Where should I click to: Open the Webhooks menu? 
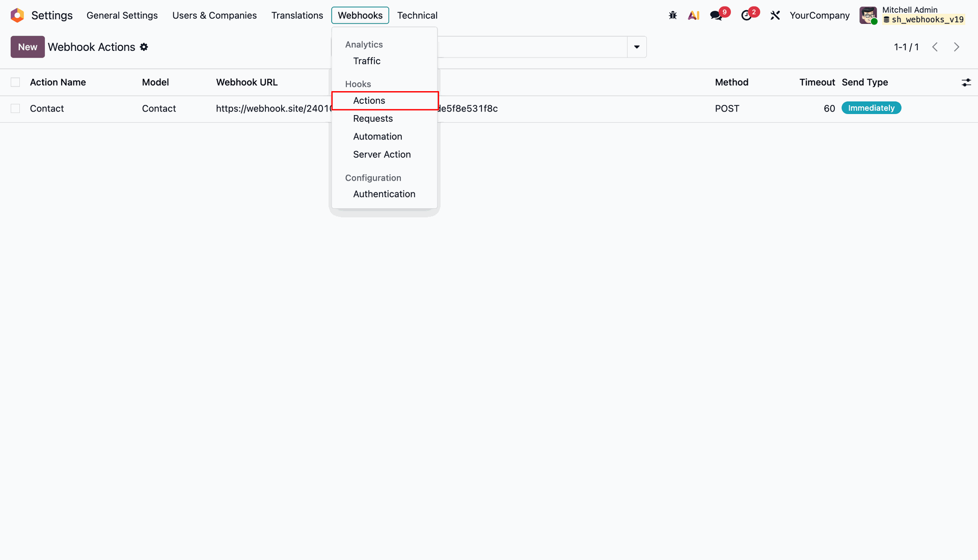pos(360,15)
